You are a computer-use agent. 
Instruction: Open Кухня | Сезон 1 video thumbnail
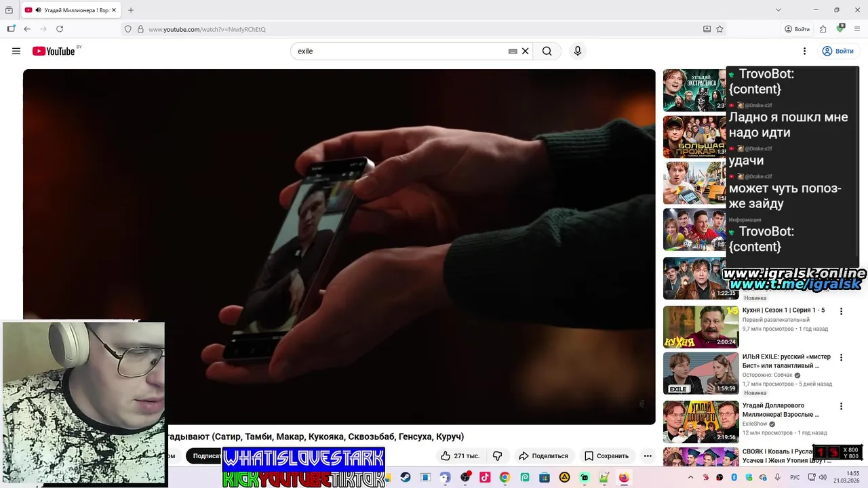701,327
